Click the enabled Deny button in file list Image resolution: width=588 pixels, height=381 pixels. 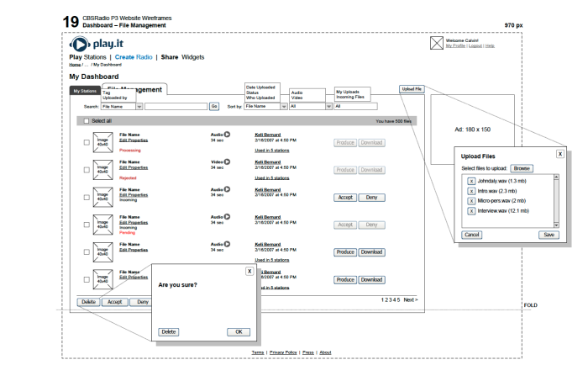click(371, 198)
